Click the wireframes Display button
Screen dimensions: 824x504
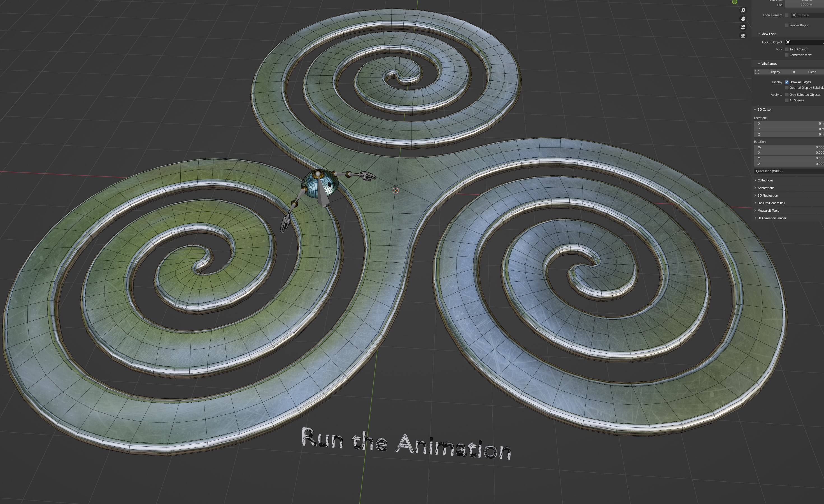(774, 72)
